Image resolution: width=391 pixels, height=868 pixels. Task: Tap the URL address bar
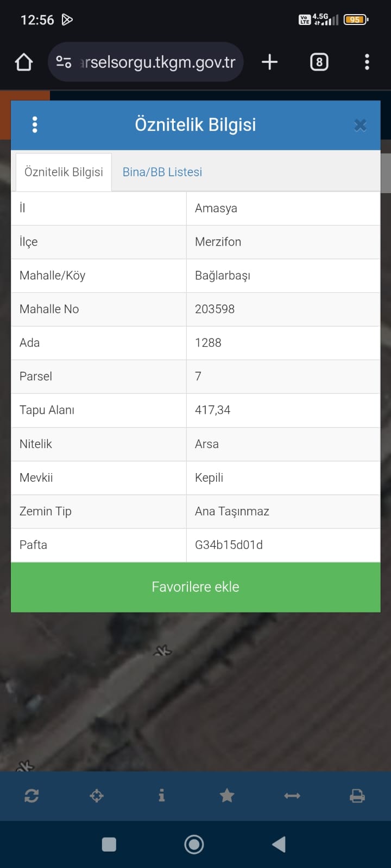click(157, 62)
